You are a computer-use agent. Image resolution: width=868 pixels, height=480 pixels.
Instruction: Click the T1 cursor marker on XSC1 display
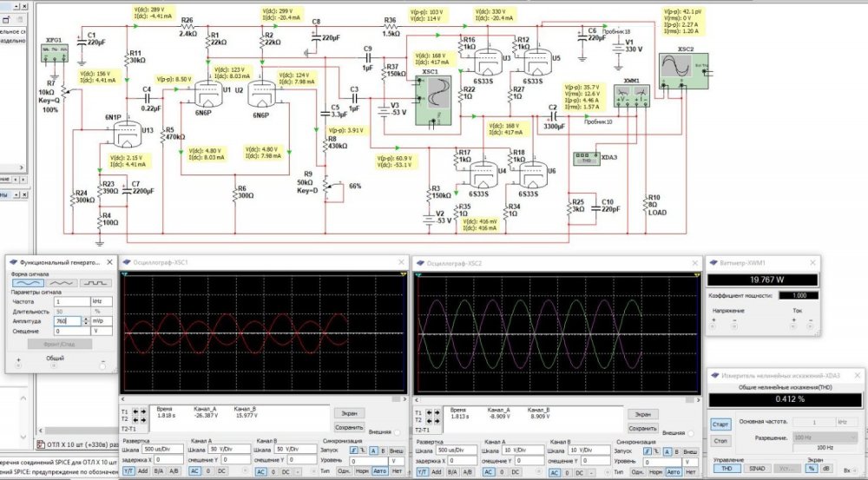click(x=125, y=274)
